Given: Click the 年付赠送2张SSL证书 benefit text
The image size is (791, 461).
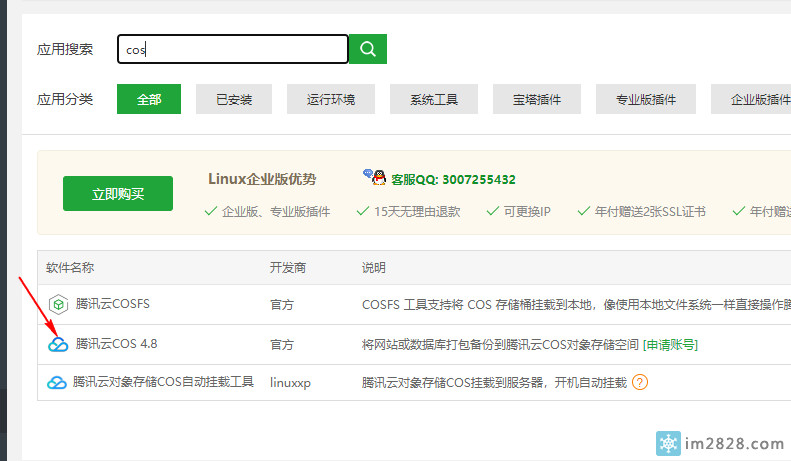Looking at the screenshot, I should coord(650,212).
